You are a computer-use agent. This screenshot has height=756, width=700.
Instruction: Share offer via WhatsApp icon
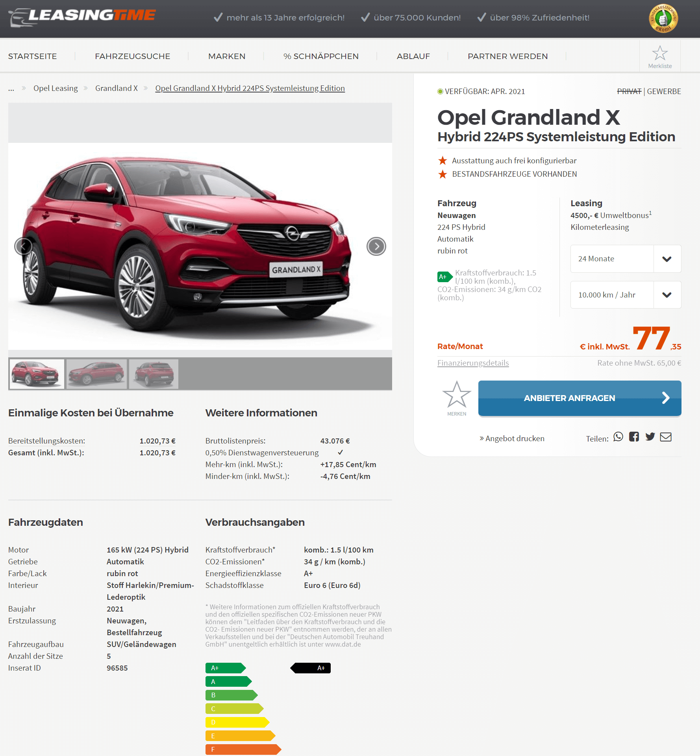pyautogui.click(x=618, y=437)
